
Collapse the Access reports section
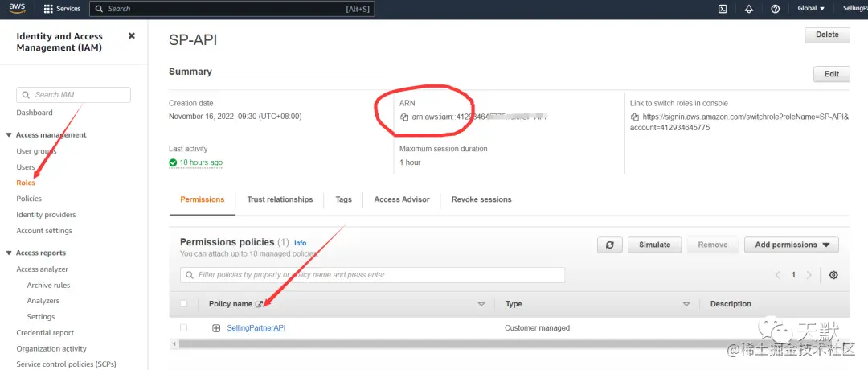9,253
